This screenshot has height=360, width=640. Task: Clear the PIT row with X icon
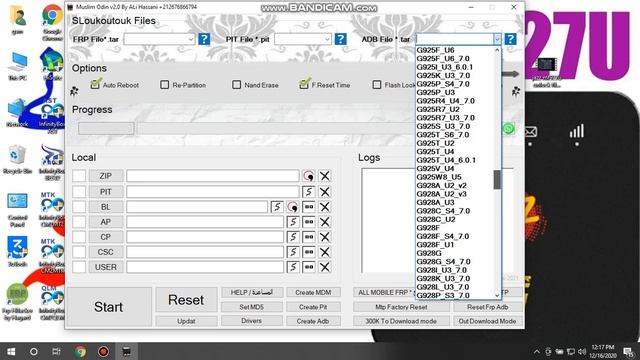pyautogui.click(x=324, y=191)
